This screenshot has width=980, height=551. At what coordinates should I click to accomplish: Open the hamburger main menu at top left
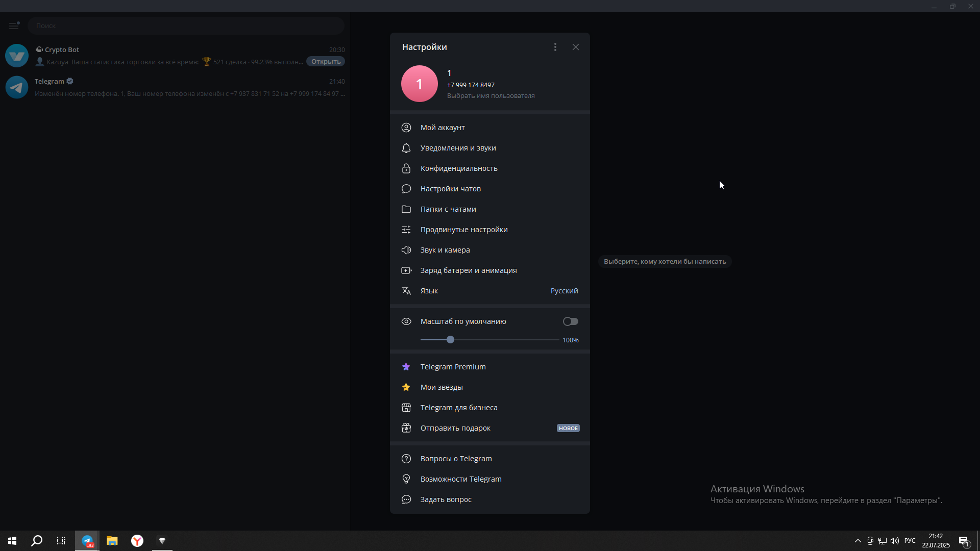coord(14,26)
